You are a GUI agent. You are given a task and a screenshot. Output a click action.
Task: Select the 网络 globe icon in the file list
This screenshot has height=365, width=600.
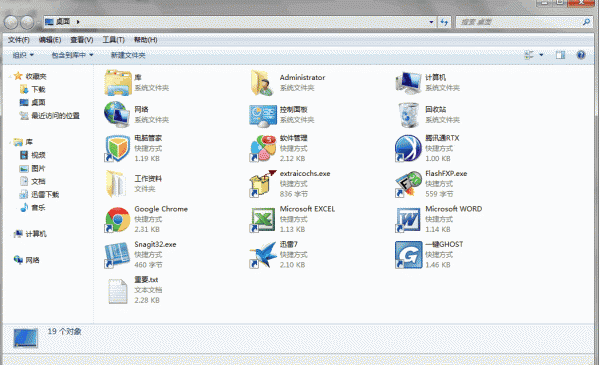[117, 114]
